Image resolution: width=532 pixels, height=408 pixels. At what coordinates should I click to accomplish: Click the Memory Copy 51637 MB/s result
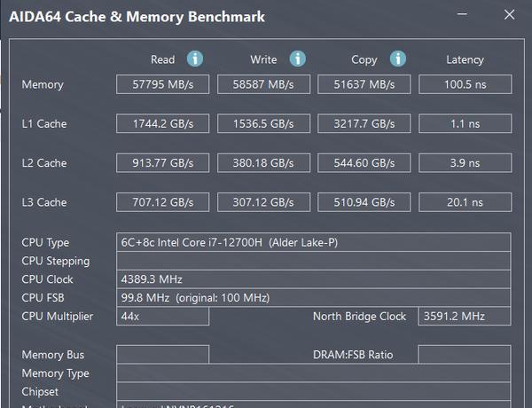click(x=364, y=84)
